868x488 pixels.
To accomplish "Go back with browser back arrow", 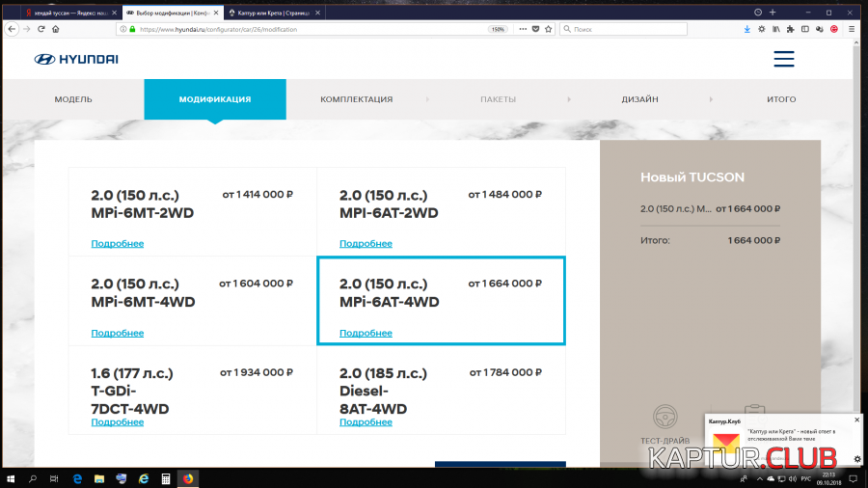I will click(x=12, y=29).
